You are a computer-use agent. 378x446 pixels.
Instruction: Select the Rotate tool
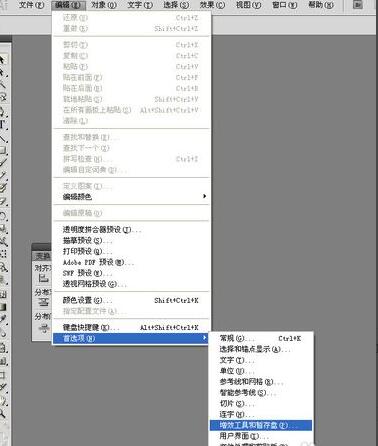coord(3,216)
